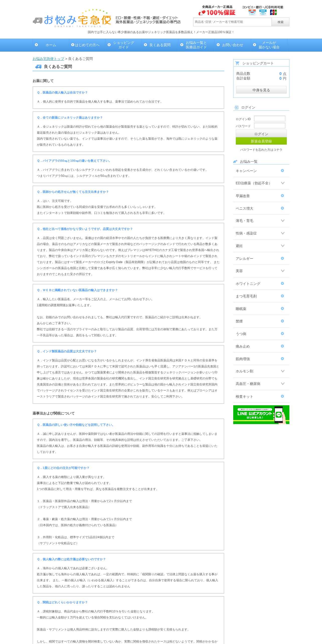Open the お問い合わせ navigation item

coord(233,45)
